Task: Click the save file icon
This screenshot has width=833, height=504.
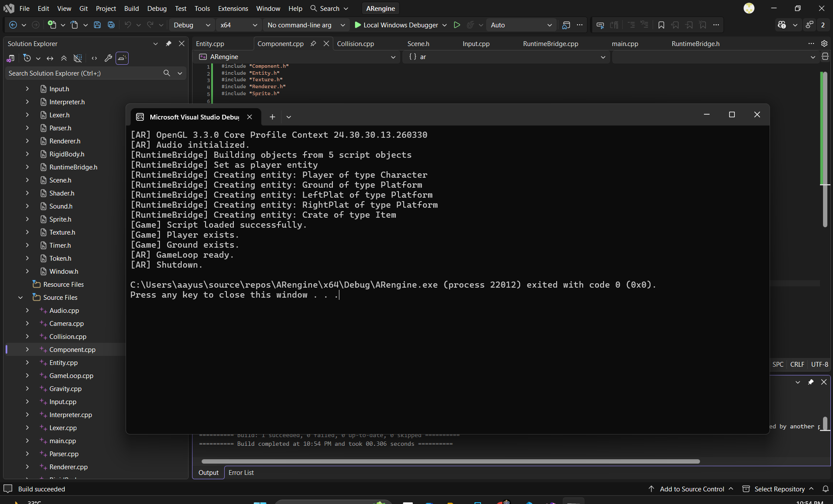Action: point(97,25)
